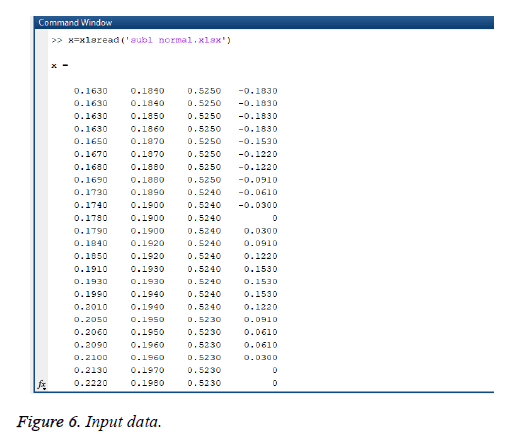The image size is (515, 437).
Task: Select the value 0.1790
Action: (91, 231)
